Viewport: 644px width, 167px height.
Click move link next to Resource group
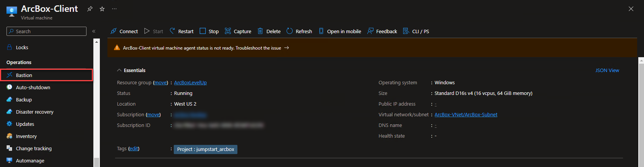point(160,82)
